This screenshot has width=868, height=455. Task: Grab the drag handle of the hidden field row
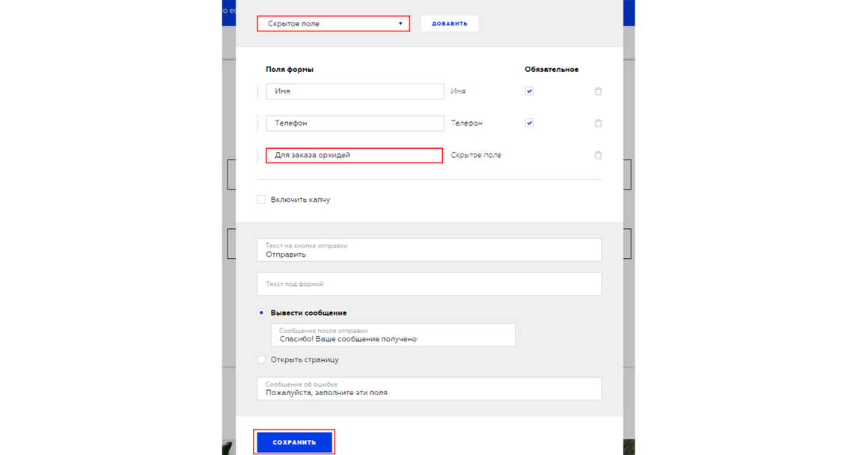258,155
